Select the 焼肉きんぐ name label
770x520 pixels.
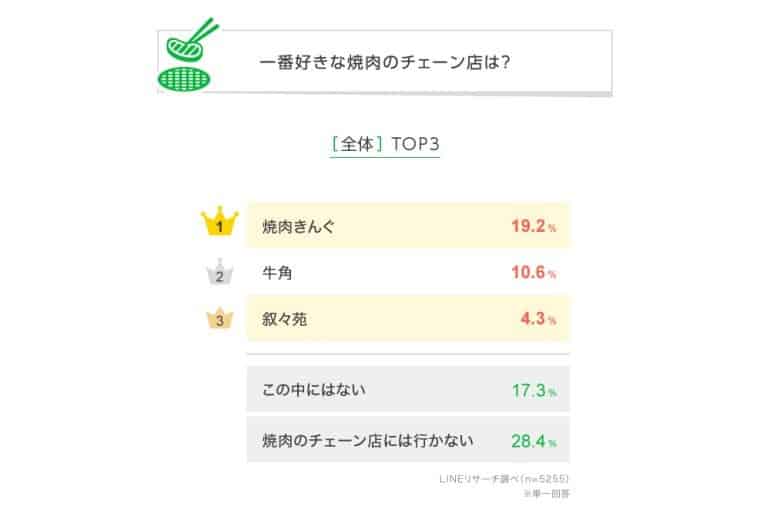point(299,226)
